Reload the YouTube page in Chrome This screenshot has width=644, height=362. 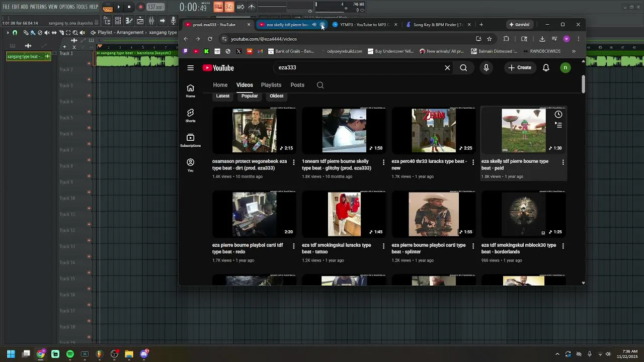tap(210, 39)
